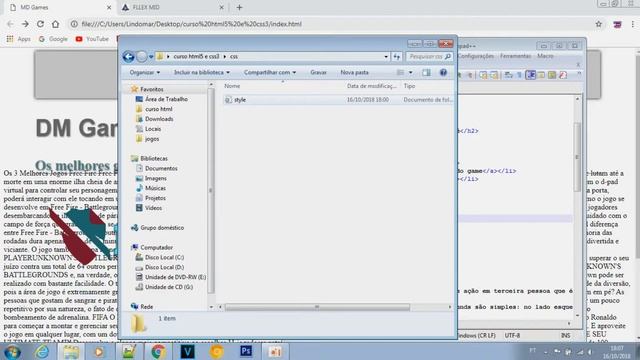640x360 pixels.
Task: Click the style file icon
Action: (228, 100)
